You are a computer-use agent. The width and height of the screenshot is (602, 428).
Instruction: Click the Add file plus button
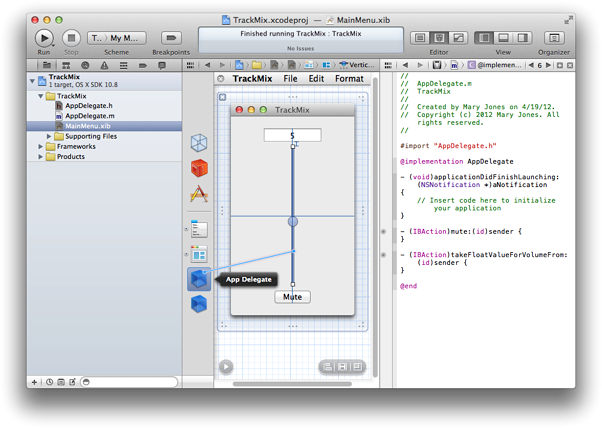click(35, 382)
